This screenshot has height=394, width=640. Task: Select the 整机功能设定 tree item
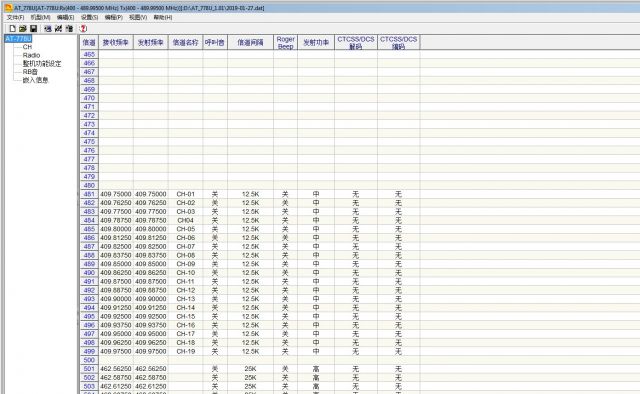coord(42,64)
